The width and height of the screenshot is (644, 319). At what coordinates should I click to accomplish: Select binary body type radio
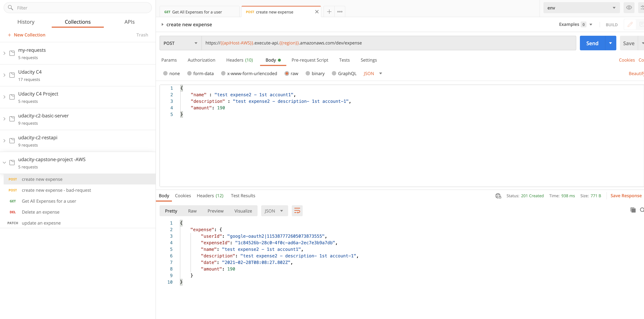coord(308,74)
